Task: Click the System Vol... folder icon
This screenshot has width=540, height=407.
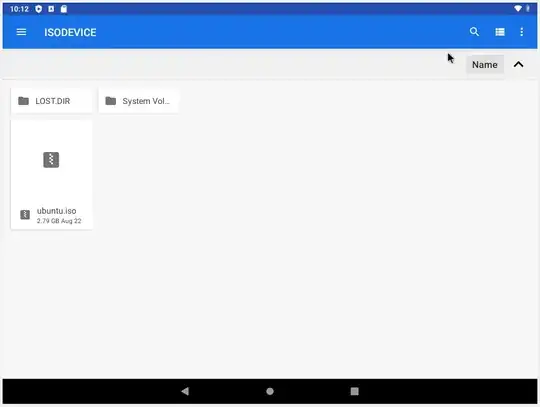Action: pyautogui.click(x=111, y=101)
